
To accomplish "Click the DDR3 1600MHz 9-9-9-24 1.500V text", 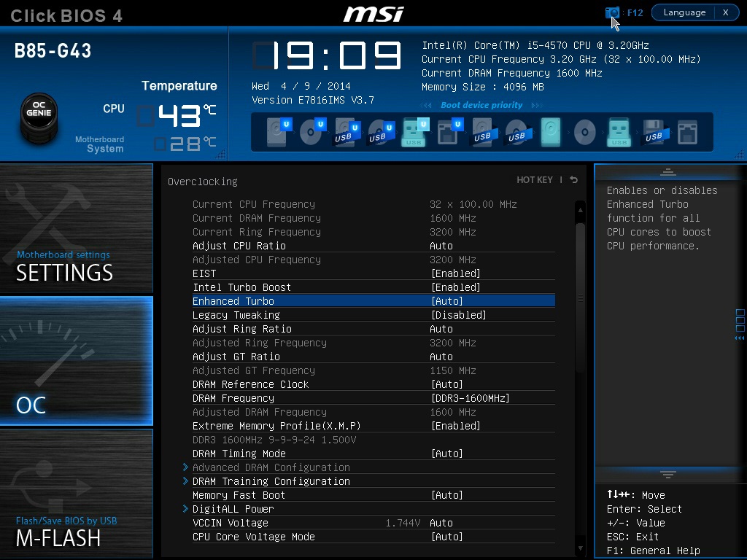I will point(274,440).
